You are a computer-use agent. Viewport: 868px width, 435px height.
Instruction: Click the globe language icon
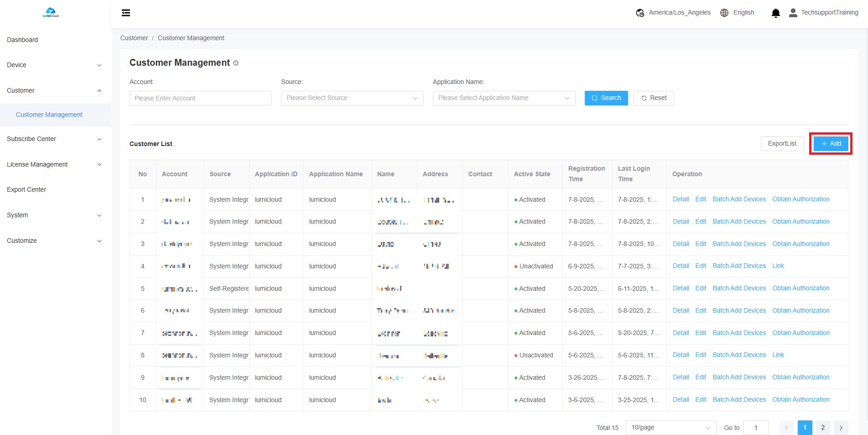tap(724, 13)
